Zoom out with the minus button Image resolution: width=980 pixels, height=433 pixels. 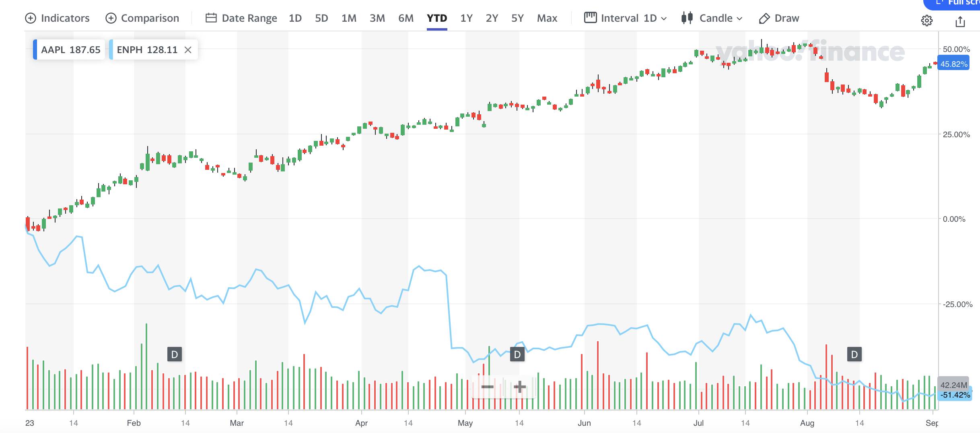coord(487,387)
